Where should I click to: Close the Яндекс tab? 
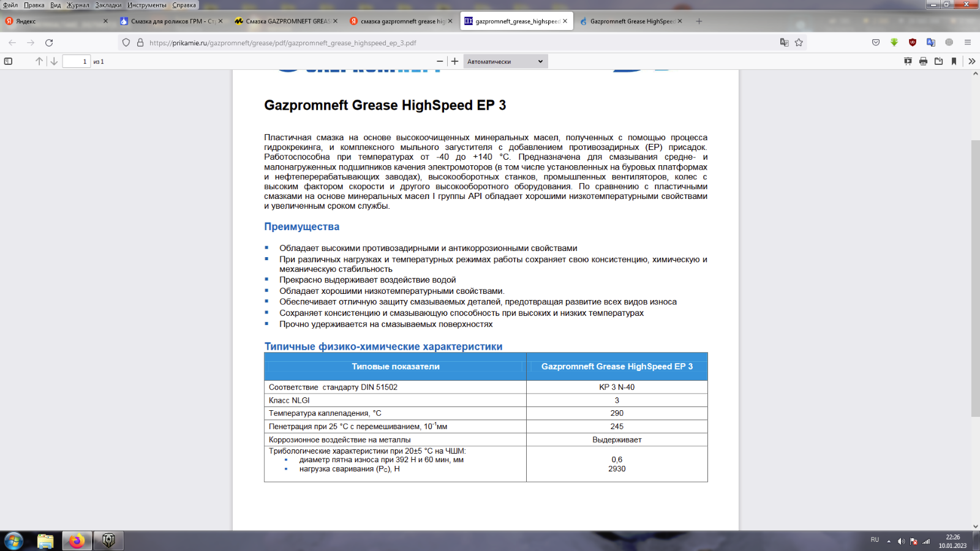pyautogui.click(x=105, y=21)
